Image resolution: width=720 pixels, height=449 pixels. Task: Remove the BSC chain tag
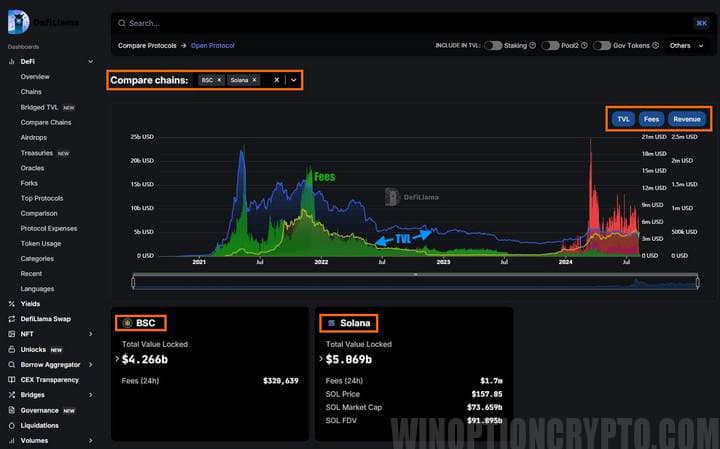(219, 80)
